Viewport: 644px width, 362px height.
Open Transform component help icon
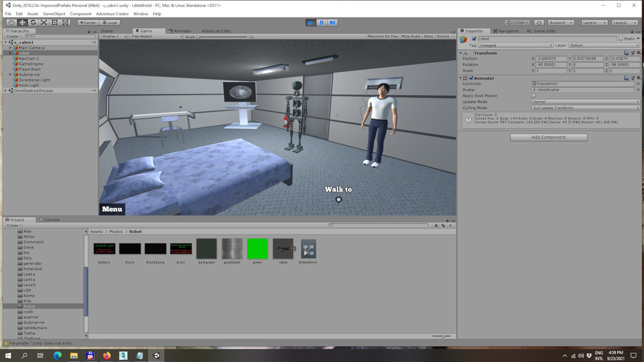(x=626, y=53)
